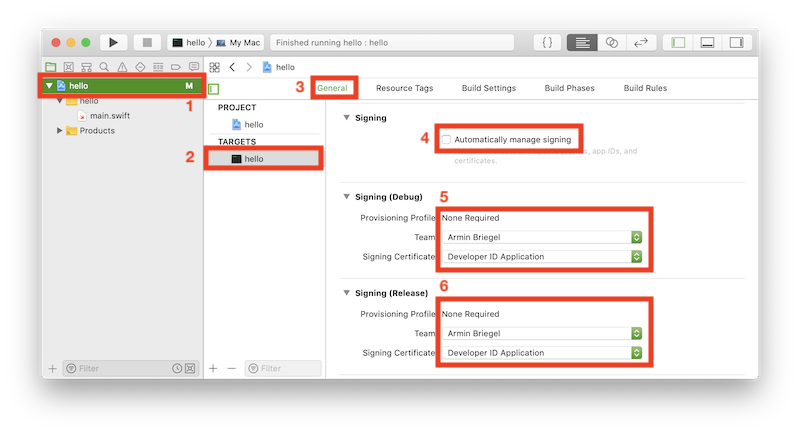Open the Issue navigator
This screenshot has width=800, height=434.
click(x=122, y=67)
